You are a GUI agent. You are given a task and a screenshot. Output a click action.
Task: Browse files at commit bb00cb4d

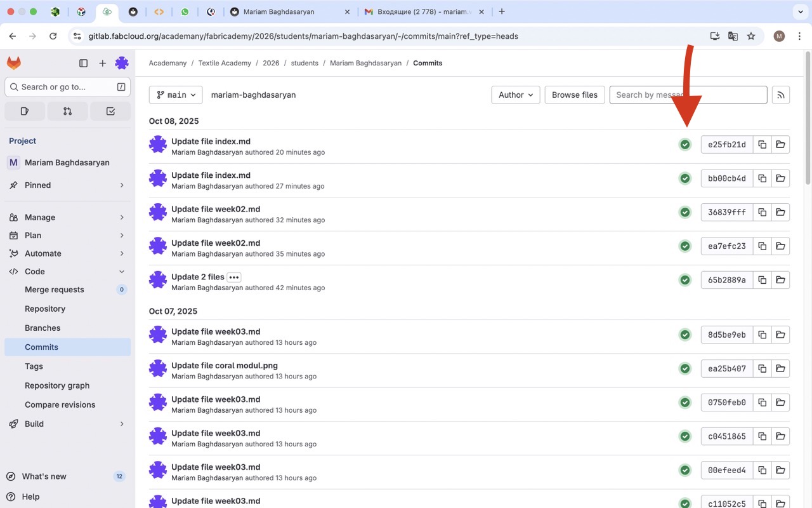780,178
